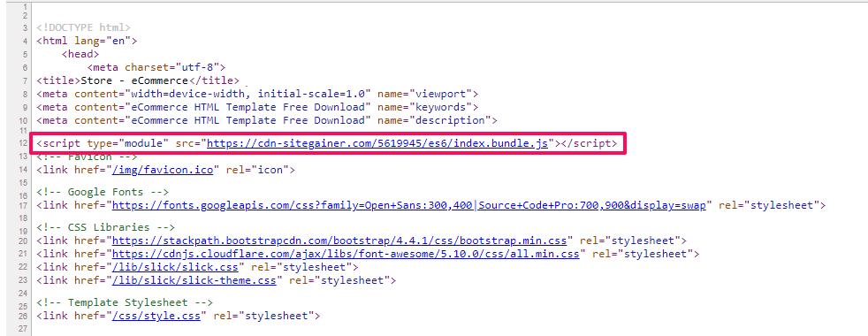868x336 pixels.
Task: Open the /lib/slick/slick.css link
Action: tap(176, 267)
